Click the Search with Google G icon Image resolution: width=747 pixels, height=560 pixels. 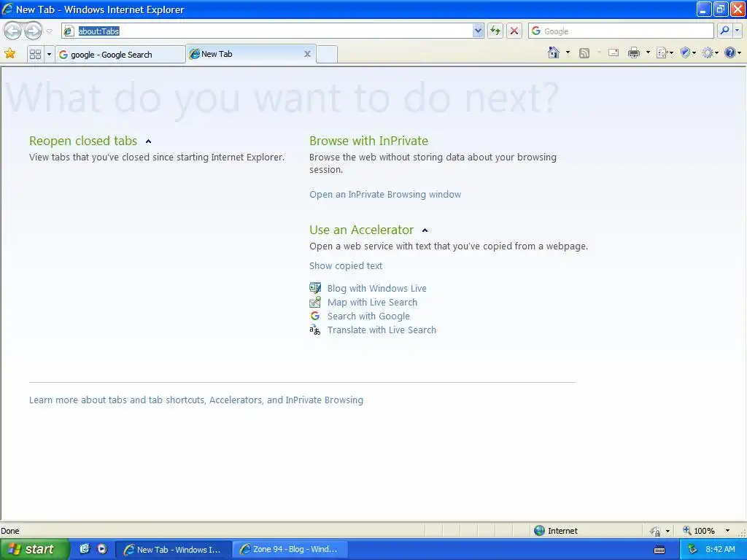pos(315,316)
